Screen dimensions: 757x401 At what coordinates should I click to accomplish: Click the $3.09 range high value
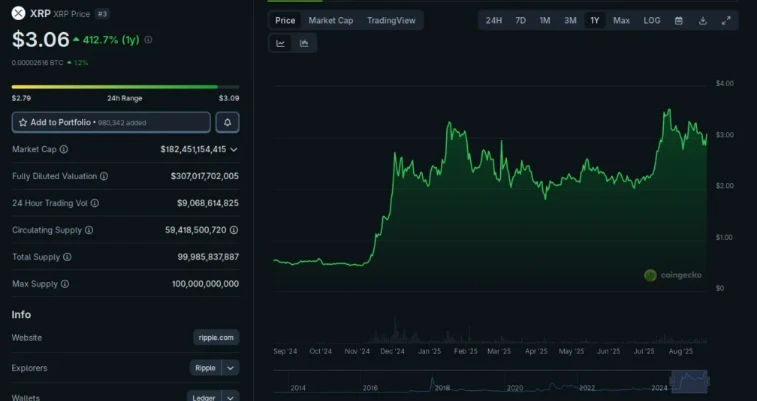[229, 98]
